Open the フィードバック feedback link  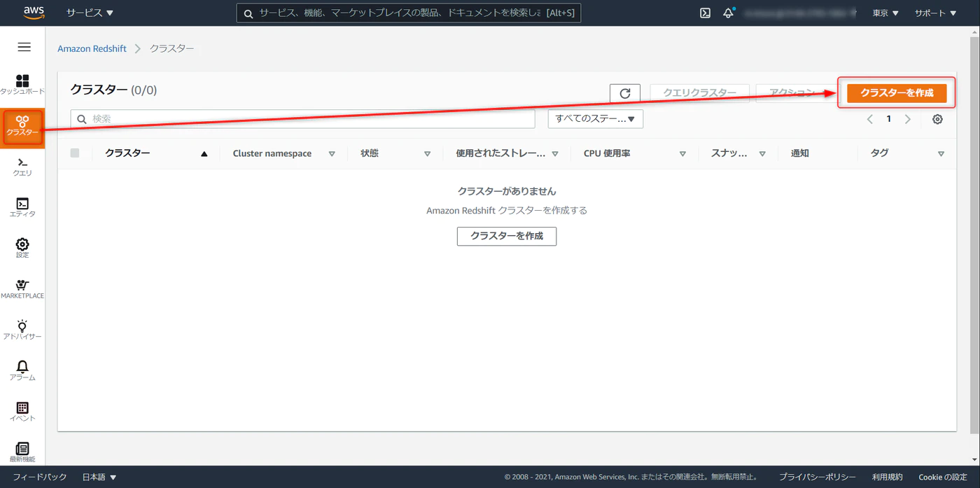(40, 477)
